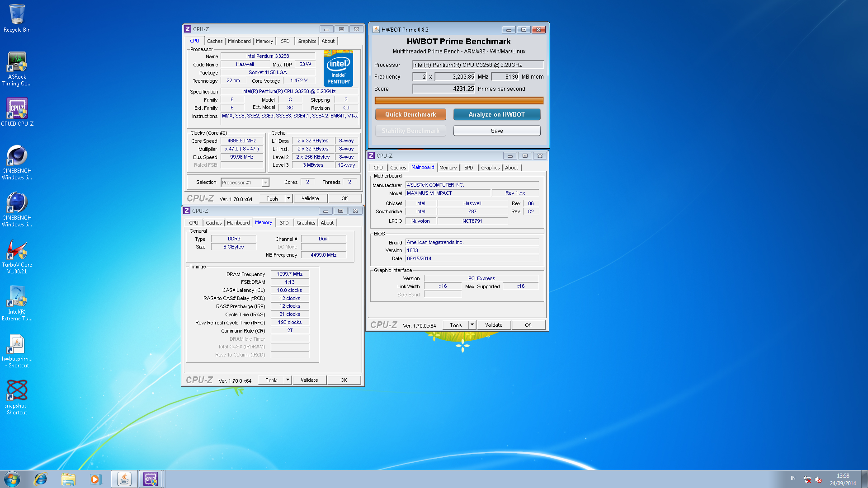The height and width of the screenshot is (488, 868).
Task: Select NB Frequency 4499.0 MHz value
Action: (x=324, y=255)
